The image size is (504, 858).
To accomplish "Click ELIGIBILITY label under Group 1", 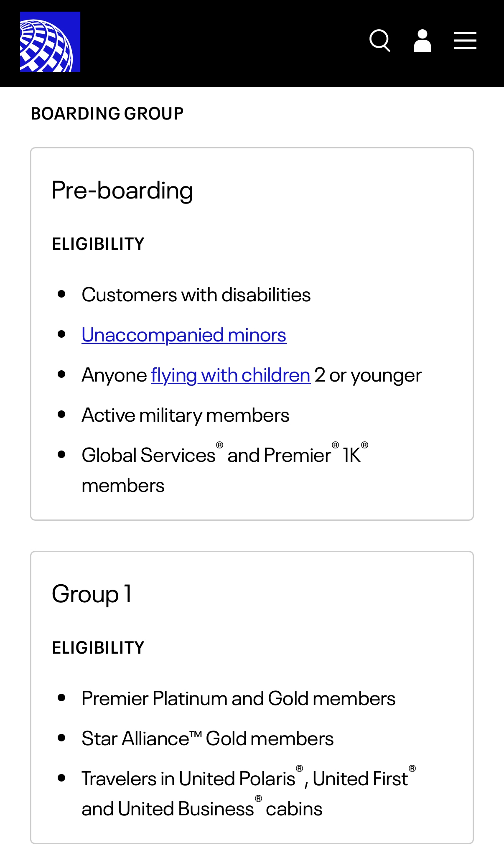I will click(x=98, y=648).
